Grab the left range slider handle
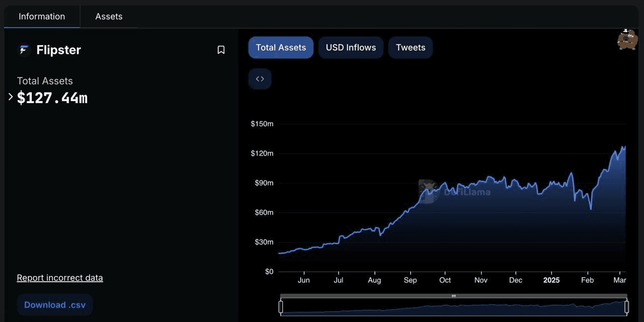 point(281,307)
